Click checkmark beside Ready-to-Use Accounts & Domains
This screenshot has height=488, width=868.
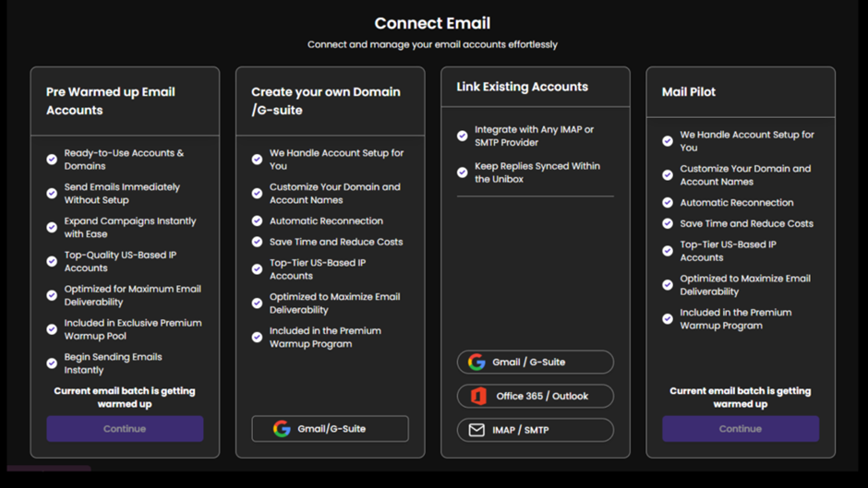(52, 160)
